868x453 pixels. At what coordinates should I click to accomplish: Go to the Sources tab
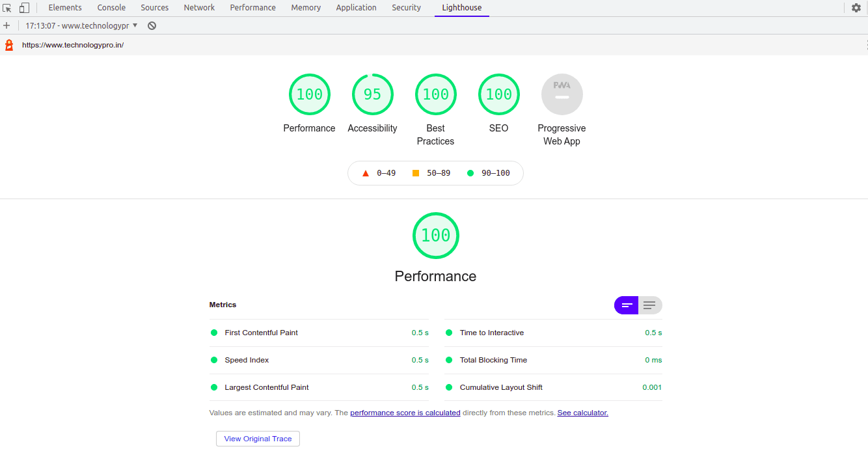[155, 8]
